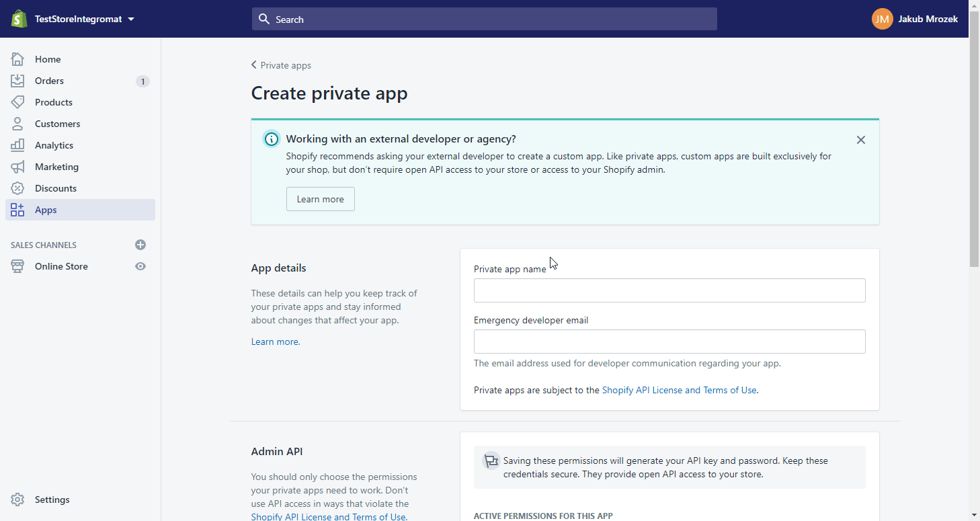The image size is (980, 521).
Task: Click the App details section heading
Action: pyautogui.click(x=278, y=268)
